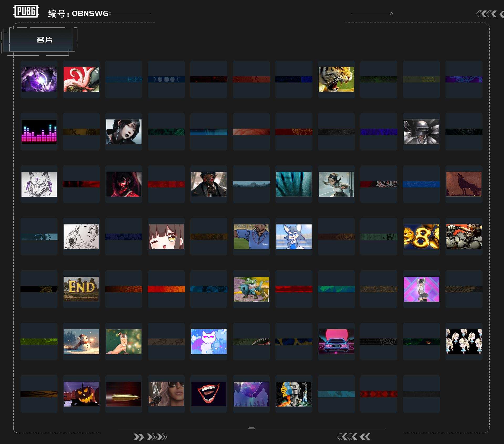Select the disco ball party card
The height and width of the screenshot is (444, 504).
tap(251, 394)
